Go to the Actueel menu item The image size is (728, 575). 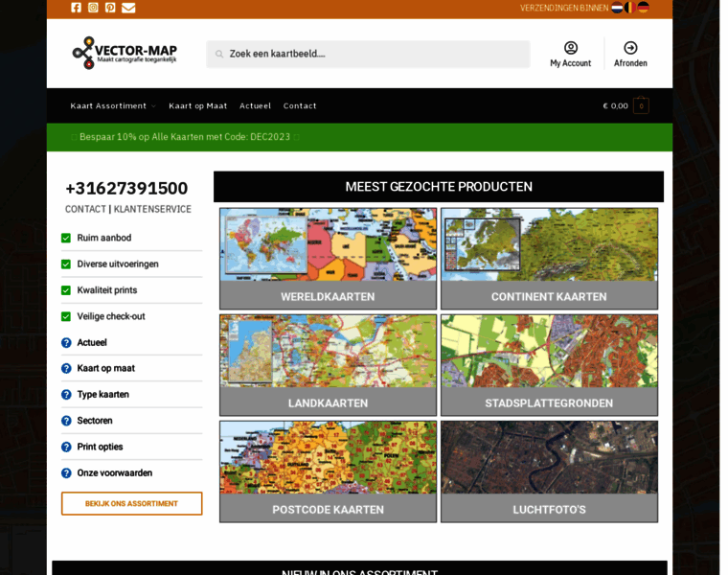point(255,106)
